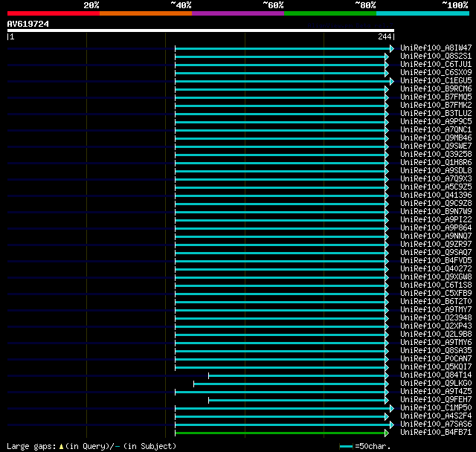Click the yellow query gap legend marker

point(61,447)
